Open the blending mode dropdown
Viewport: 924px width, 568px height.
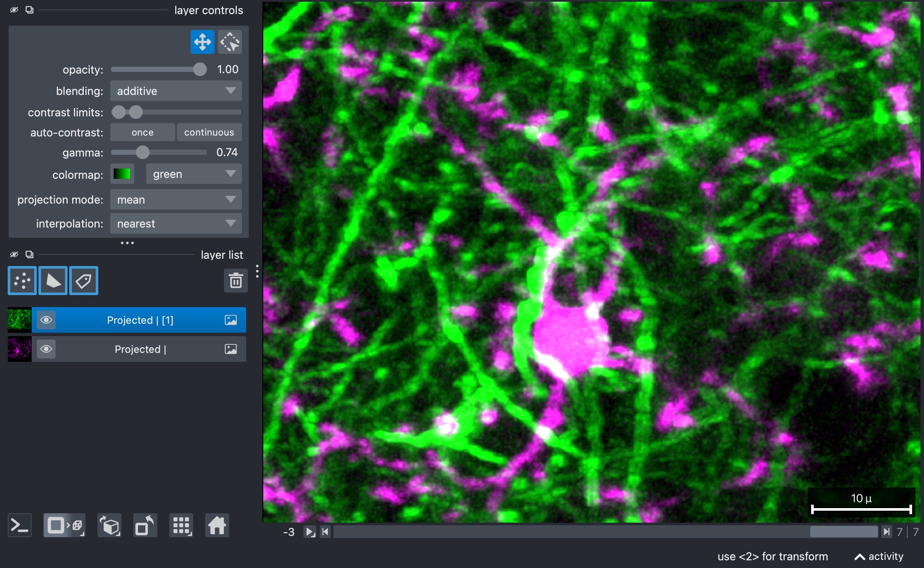click(176, 91)
